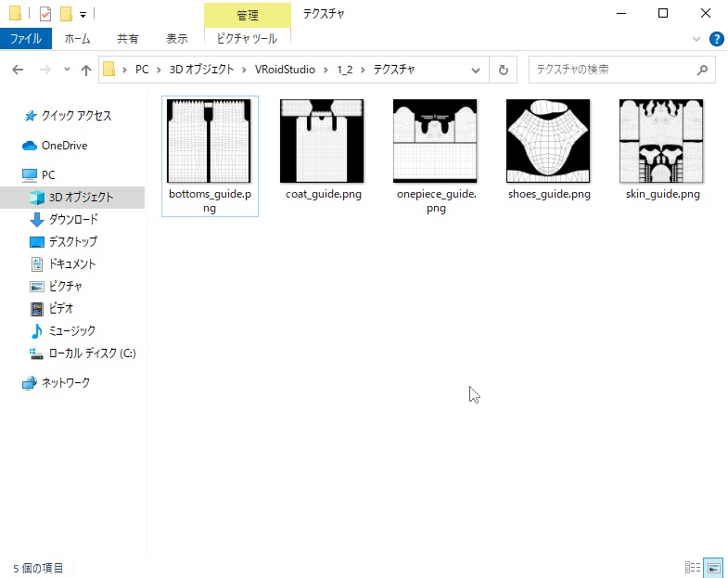Open the ファイル menu tab
728x578 pixels.
(x=26, y=39)
